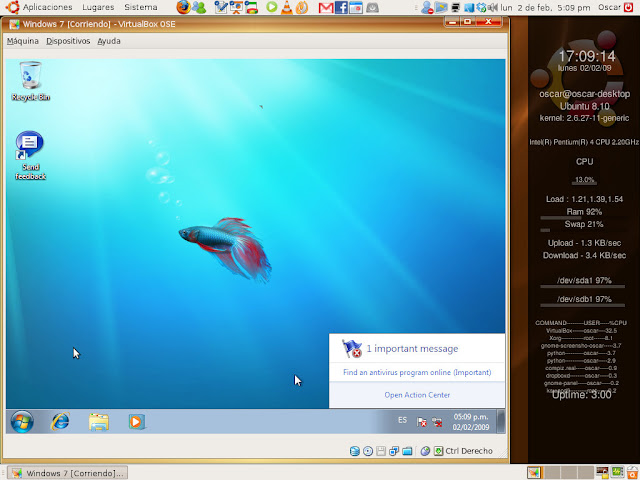Open the Sistema menu
This screenshot has width=640, height=480.
[x=141, y=7]
